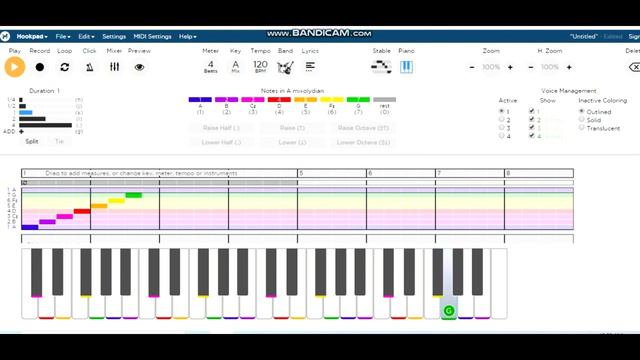Choose the red D (4) note swatch
The height and width of the screenshot is (360, 640).
coord(279,100)
